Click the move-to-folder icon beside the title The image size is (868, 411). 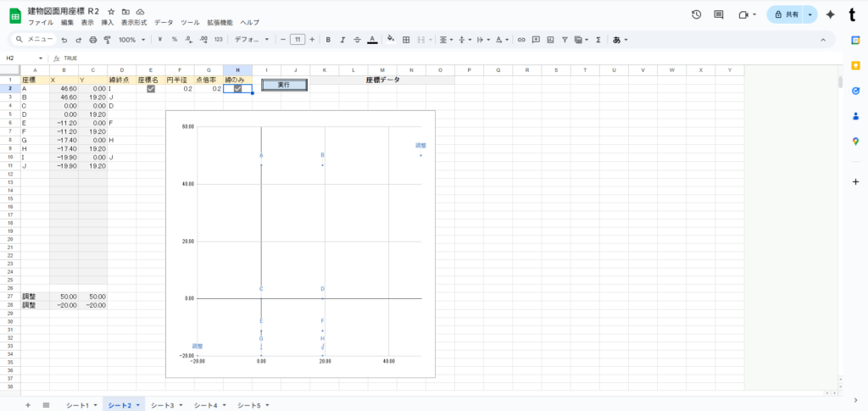[125, 12]
